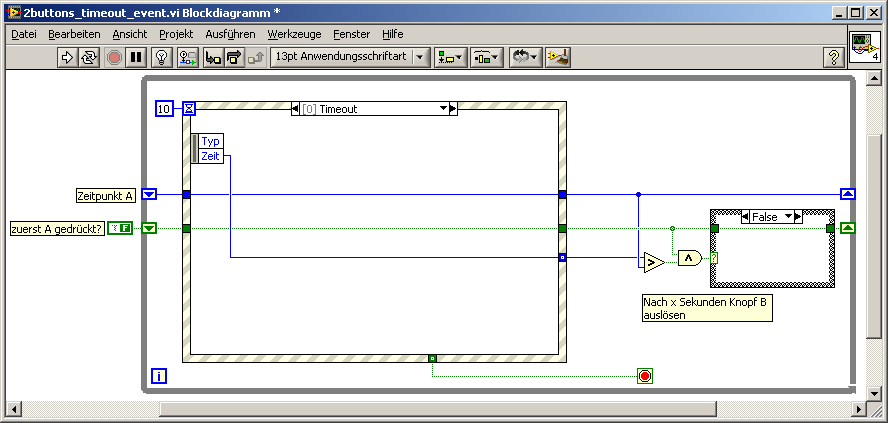
Task: Select the timeout constant 10
Action: pyautogui.click(x=164, y=109)
